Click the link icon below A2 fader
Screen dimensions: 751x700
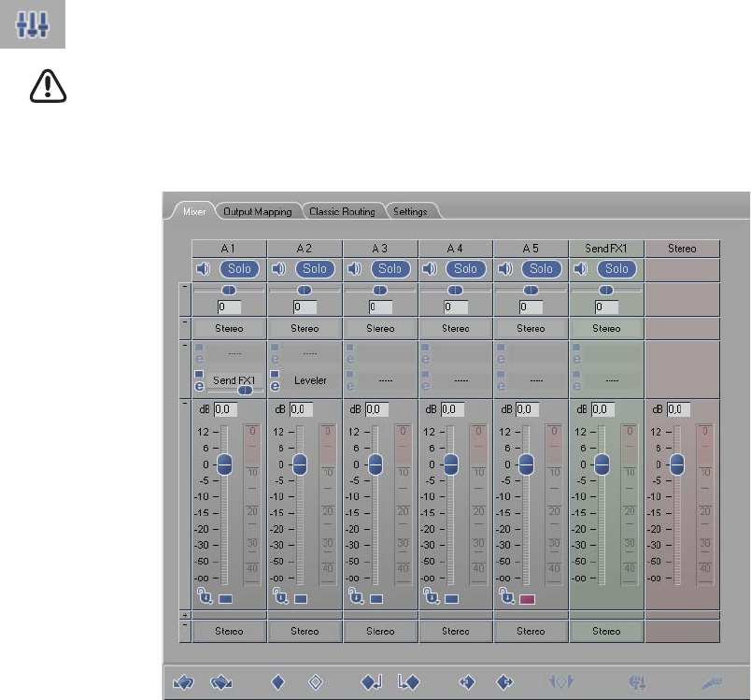coord(280,596)
